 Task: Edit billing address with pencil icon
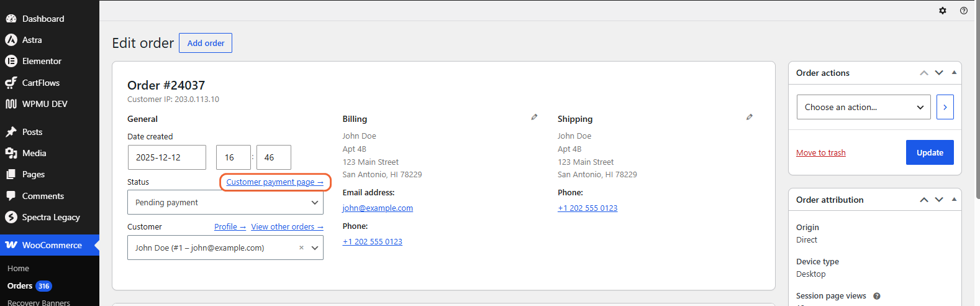click(534, 117)
